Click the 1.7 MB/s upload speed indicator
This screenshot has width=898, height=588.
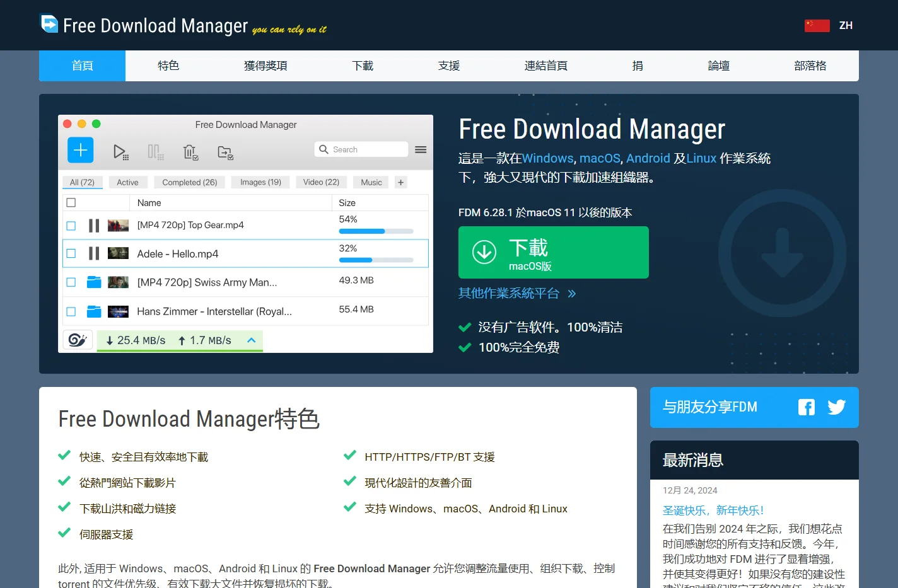(205, 340)
